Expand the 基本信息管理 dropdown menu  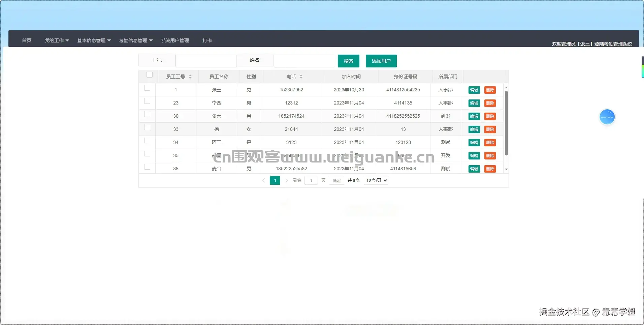[94, 40]
